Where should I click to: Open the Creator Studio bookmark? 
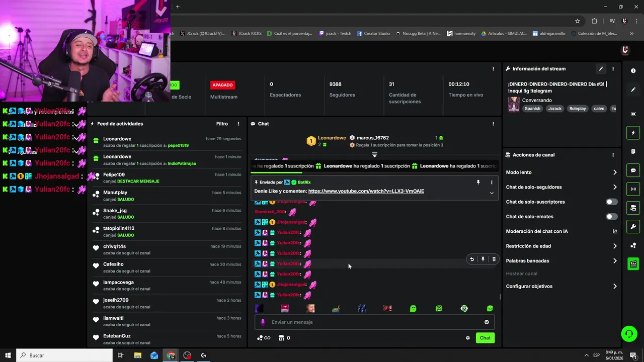[x=373, y=34]
